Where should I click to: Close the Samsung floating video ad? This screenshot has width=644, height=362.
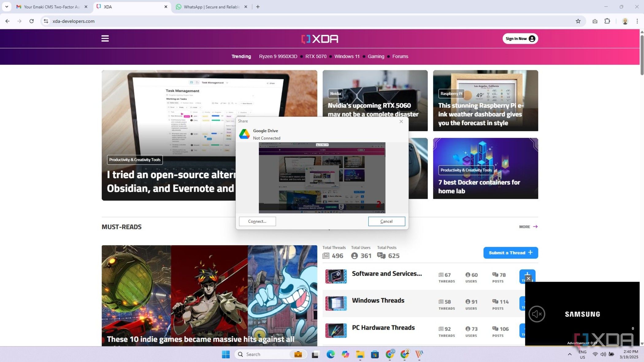pyautogui.click(x=528, y=278)
